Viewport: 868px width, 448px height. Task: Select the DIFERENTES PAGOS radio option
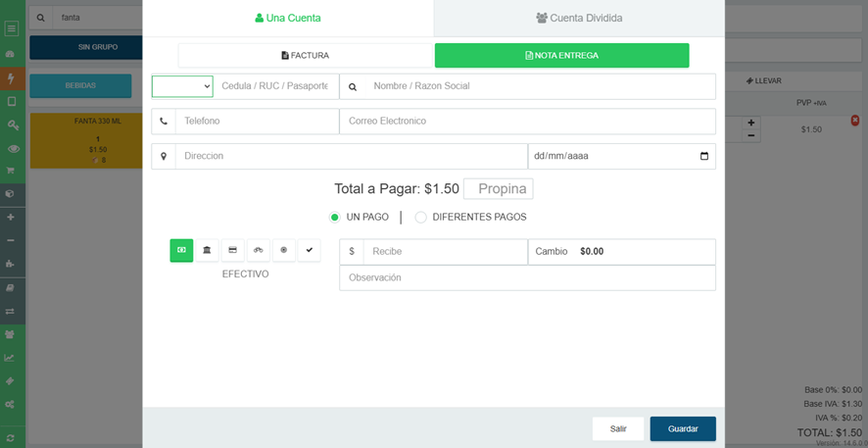click(x=420, y=217)
